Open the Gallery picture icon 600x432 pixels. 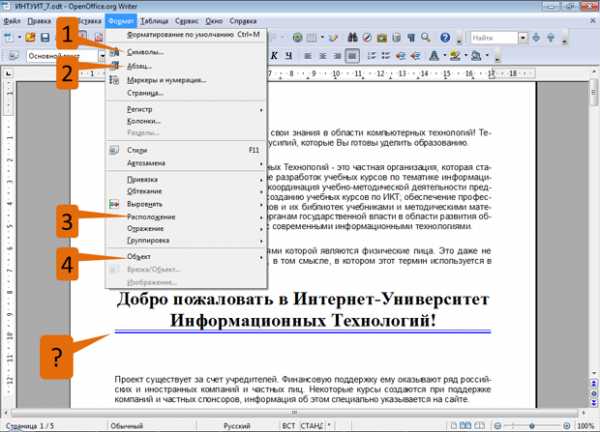point(382,37)
